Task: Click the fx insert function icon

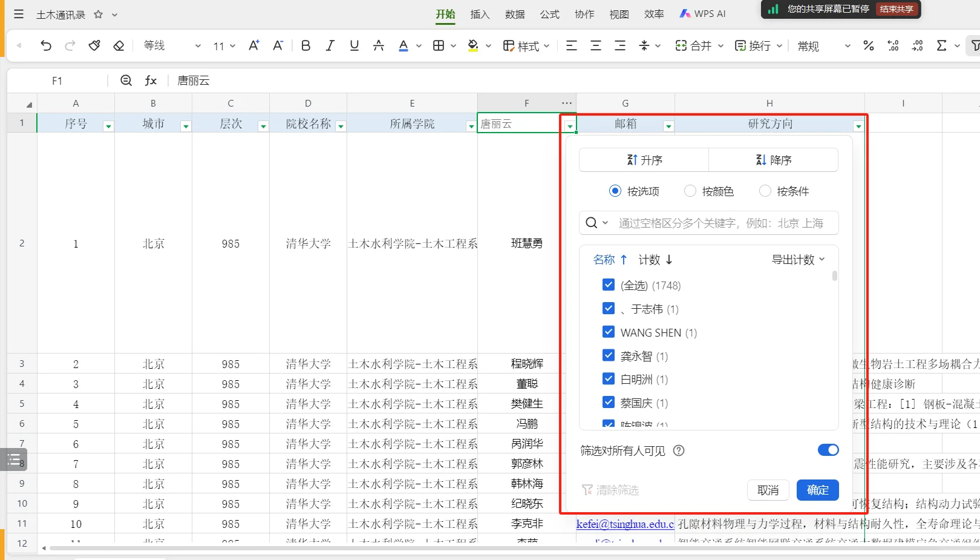Action: pos(151,81)
